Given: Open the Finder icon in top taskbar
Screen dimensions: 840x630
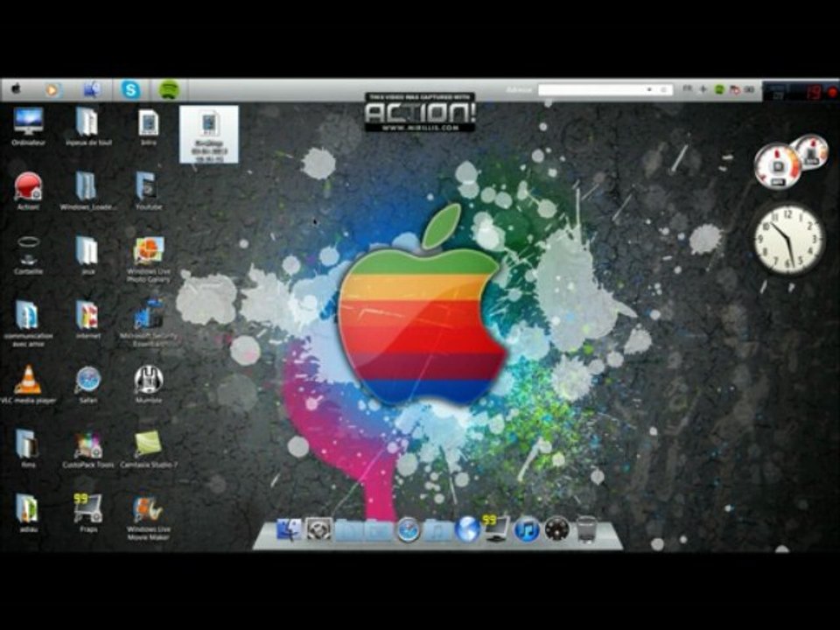Looking at the screenshot, I should [92, 89].
